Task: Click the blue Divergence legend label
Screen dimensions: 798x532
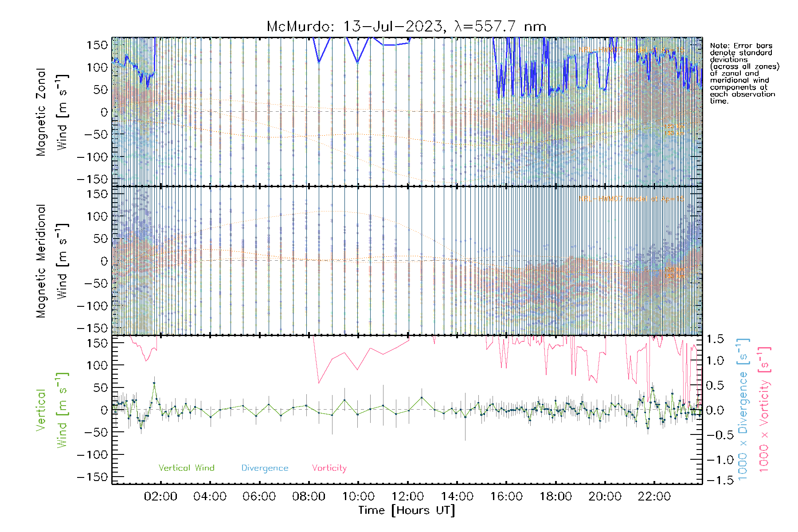Action: point(265,468)
